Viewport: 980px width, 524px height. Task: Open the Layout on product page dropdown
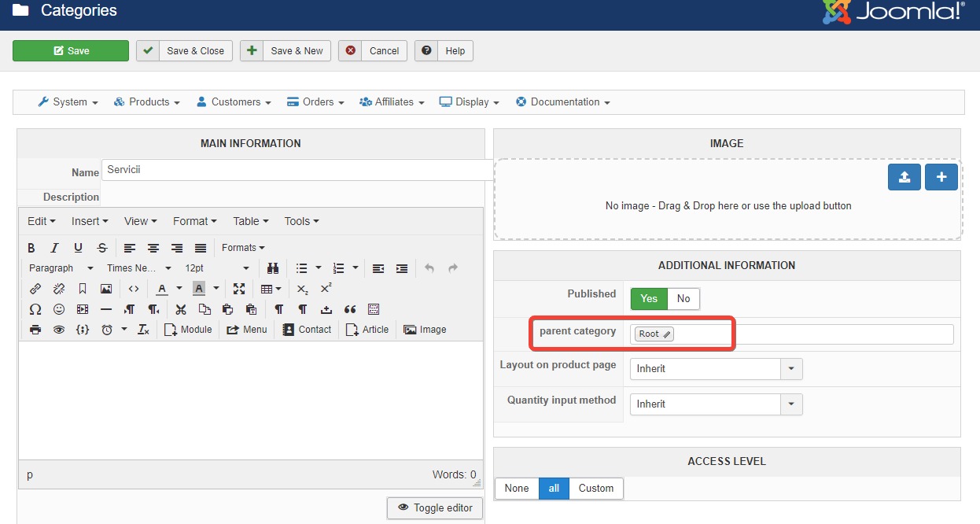pos(790,369)
